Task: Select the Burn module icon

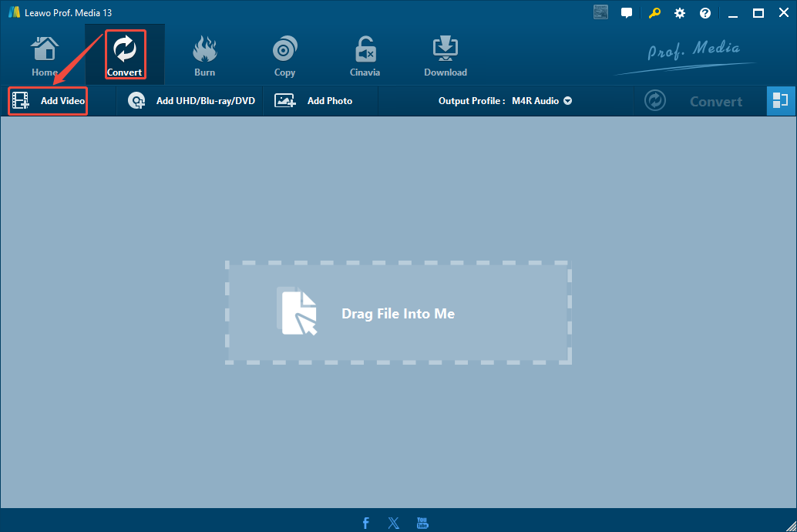Action: [204, 48]
